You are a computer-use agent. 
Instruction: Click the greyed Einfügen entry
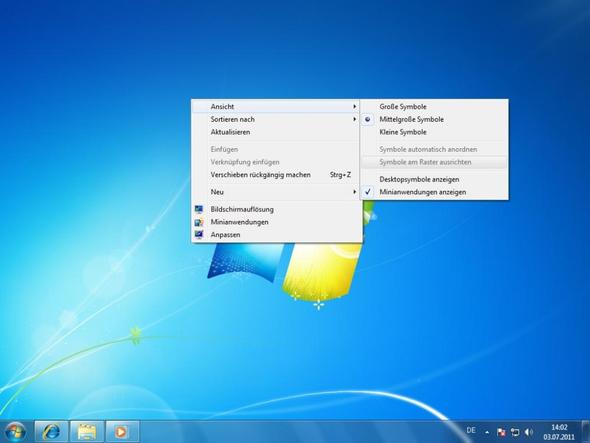[276, 149]
